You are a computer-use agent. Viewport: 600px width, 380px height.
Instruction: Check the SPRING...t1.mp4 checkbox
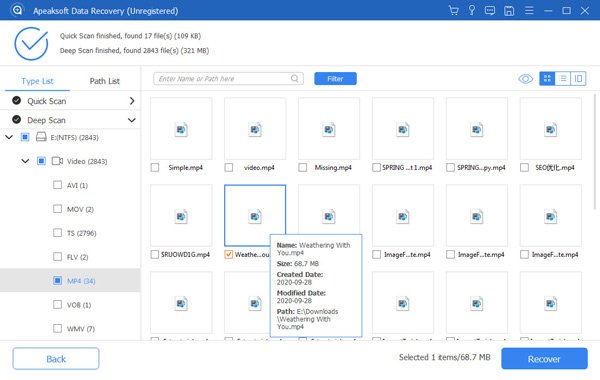tap(377, 168)
